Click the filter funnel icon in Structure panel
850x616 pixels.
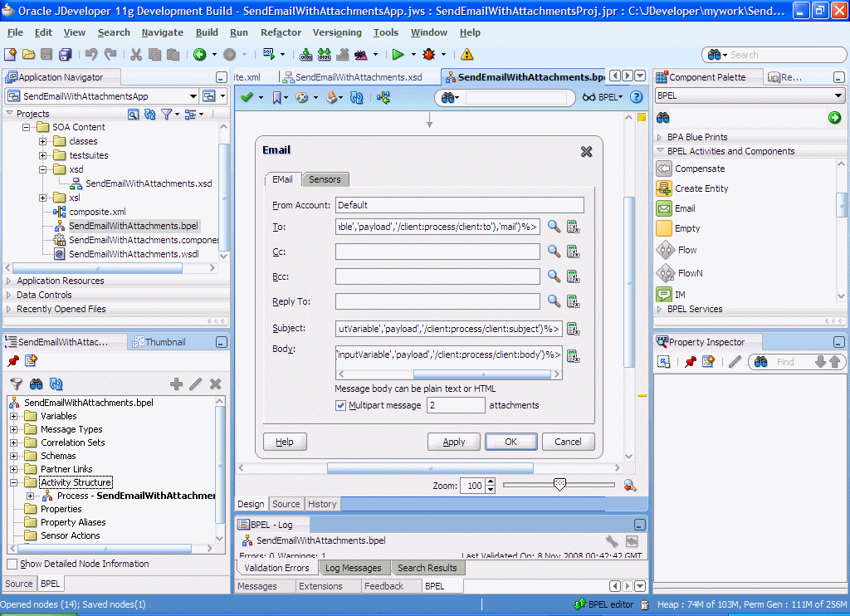pyautogui.click(x=17, y=384)
